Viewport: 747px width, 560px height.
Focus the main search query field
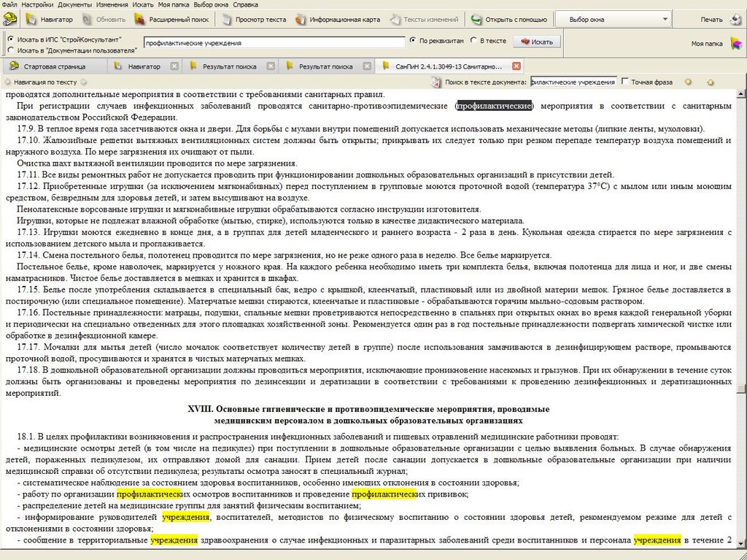click(x=274, y=42)
